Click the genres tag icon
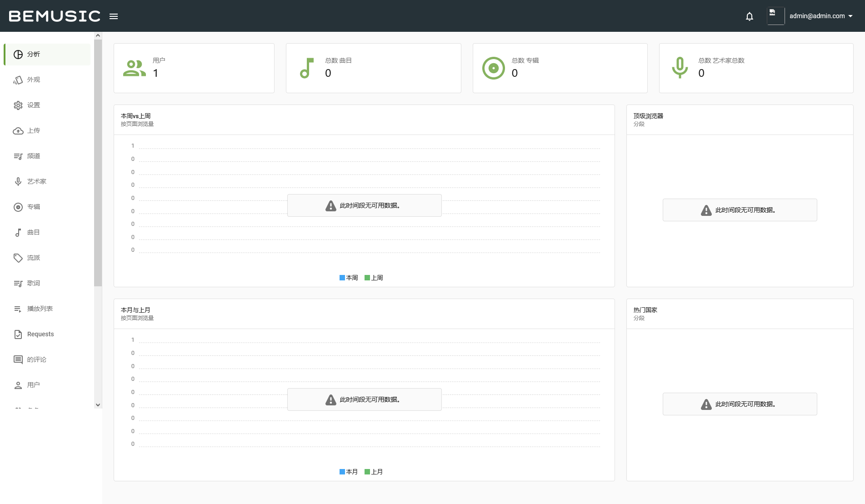This screenshot has width=865, height=504. [x=18, y=258]
